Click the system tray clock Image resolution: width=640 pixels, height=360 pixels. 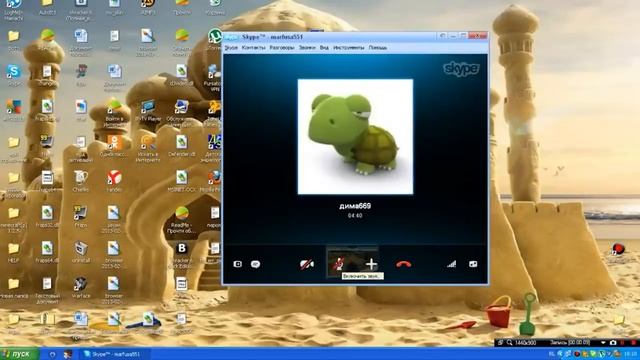click(631, 354)
